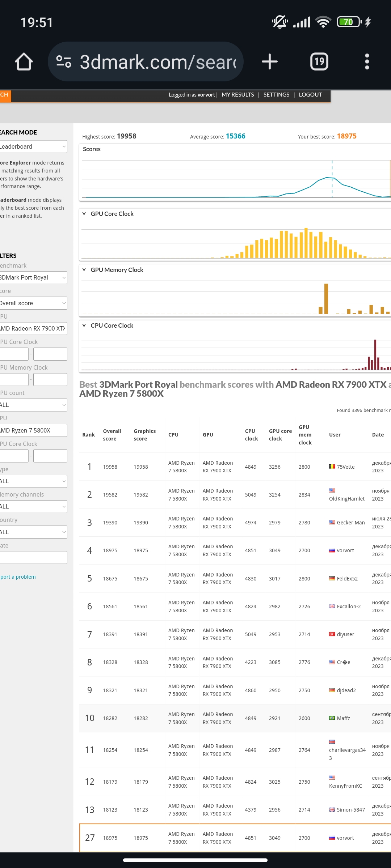
Task: Click the flag icon next to FeldEx52
Action: (x=332, y=578)
